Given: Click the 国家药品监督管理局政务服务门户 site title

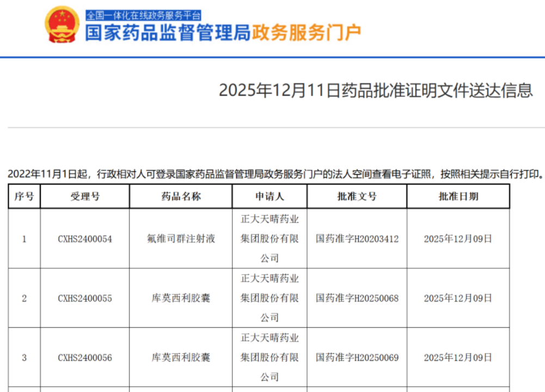Looking at the screenshot, I should [x=223, y=33].
